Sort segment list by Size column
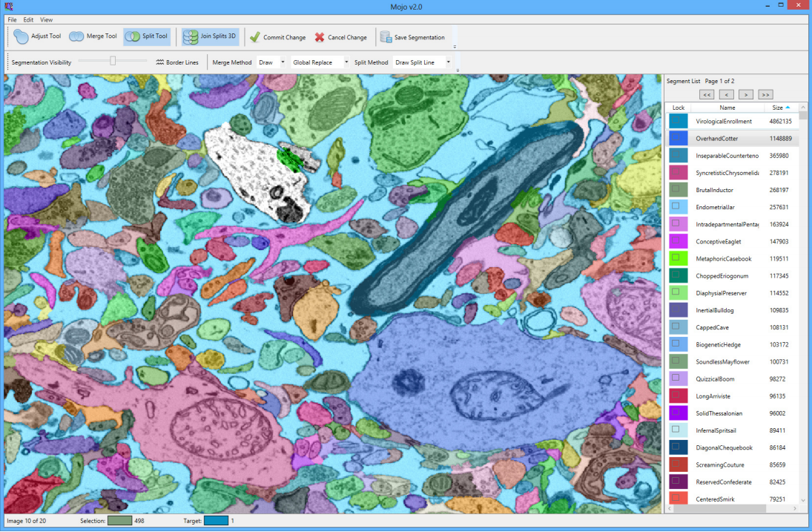Screen dimensions: 812x532 (x=782, y=108)
